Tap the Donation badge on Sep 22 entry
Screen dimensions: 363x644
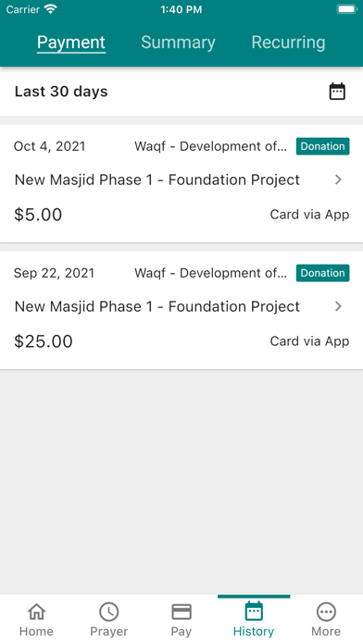click(322, 273)
